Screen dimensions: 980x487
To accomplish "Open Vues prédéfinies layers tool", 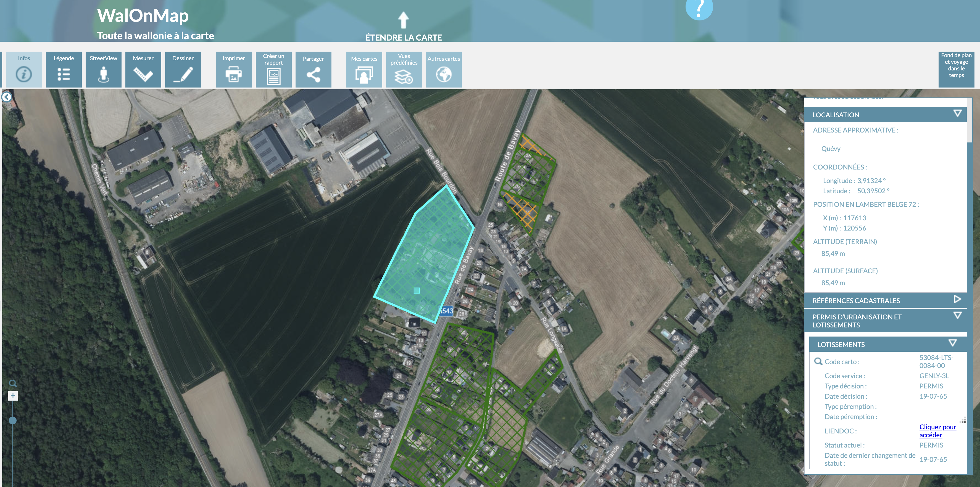I will [404, 69].
